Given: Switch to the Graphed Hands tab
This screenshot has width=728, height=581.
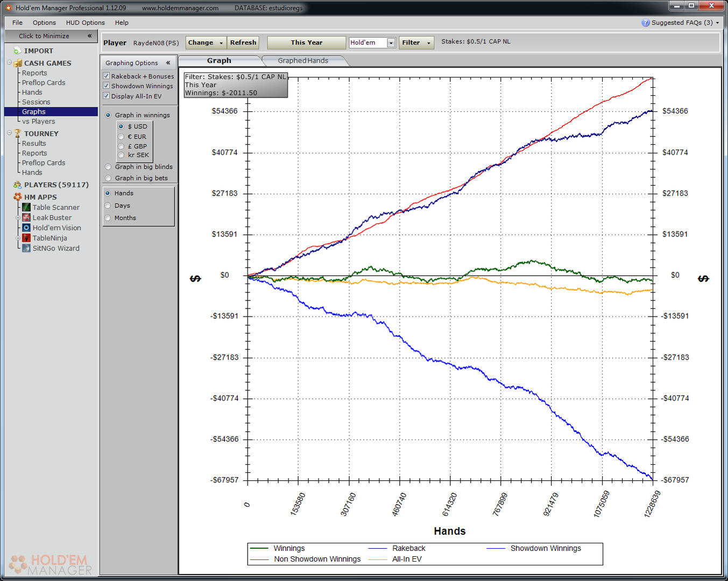Looking at the screenshot, I should (x=303, y=60).
